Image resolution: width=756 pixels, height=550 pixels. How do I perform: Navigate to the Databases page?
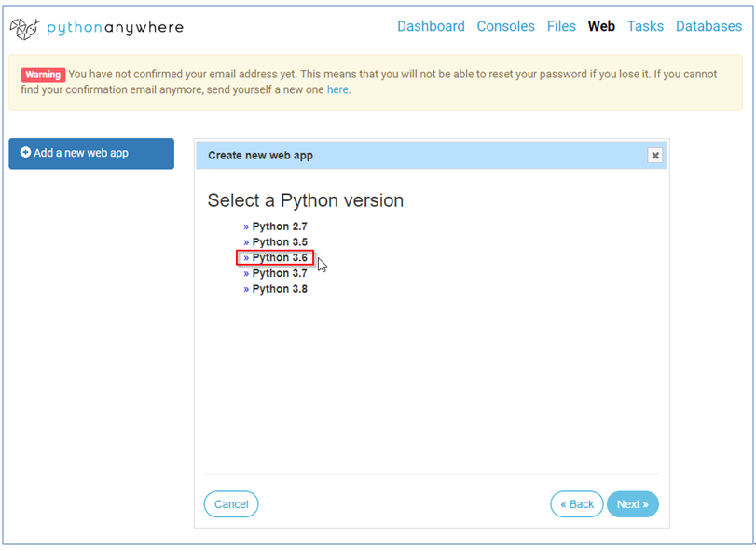pos(708,26)
